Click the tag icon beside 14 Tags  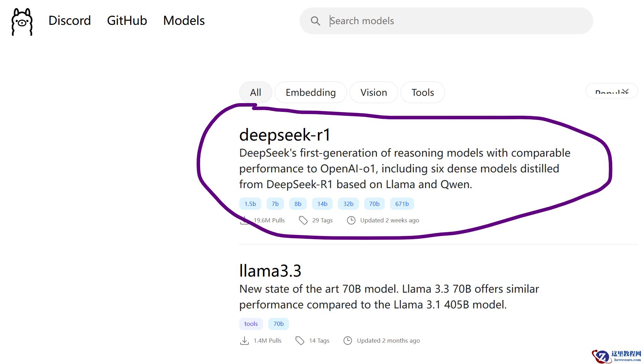tap(300, 341)
